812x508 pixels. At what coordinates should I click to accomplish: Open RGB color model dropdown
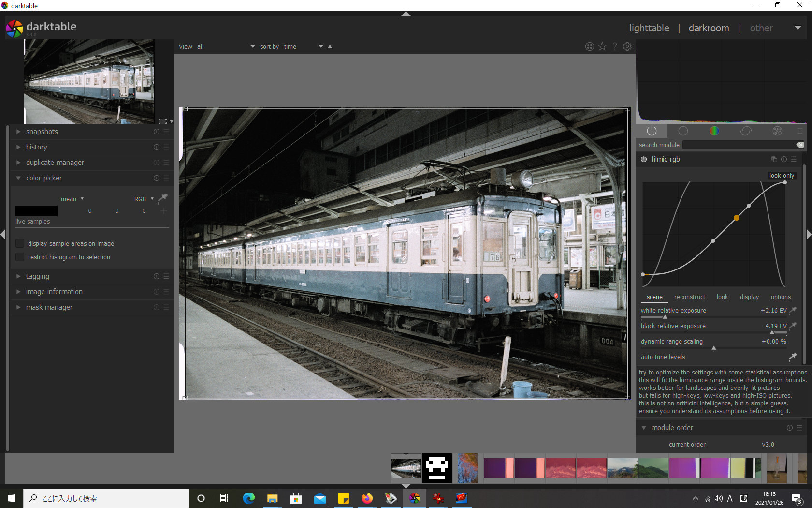point(144,199)
